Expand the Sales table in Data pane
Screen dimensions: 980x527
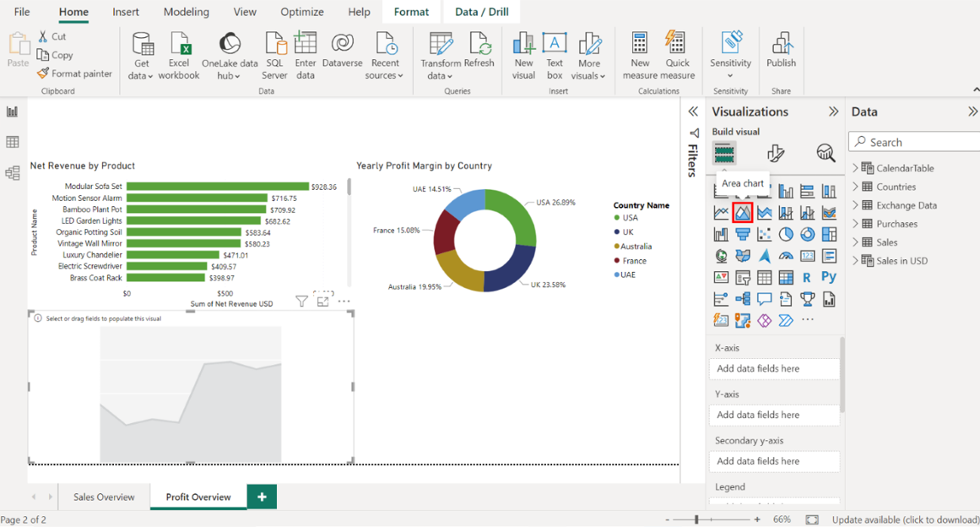click(x=855, y=242)
